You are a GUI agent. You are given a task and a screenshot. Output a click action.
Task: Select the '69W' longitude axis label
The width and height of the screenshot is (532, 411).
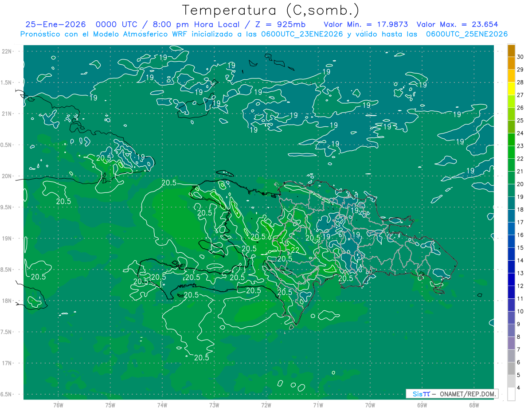[422, 405]
